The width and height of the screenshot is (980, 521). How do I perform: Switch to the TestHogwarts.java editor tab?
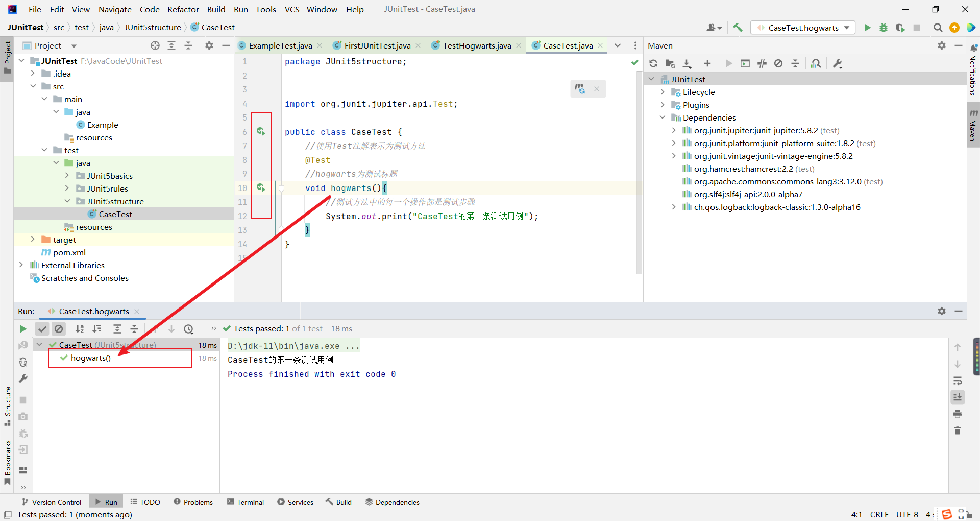pos(476,45)
